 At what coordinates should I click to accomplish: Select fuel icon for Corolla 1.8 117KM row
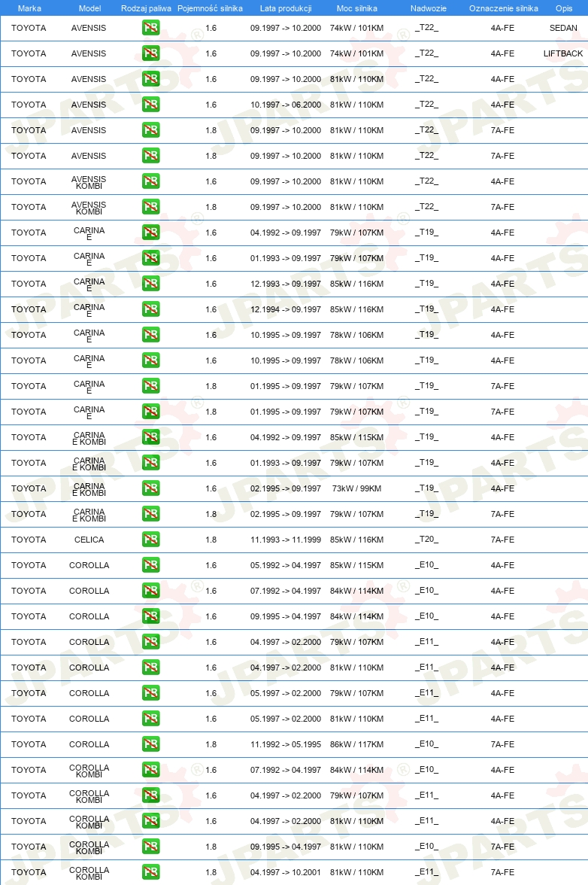click(150, 744)
